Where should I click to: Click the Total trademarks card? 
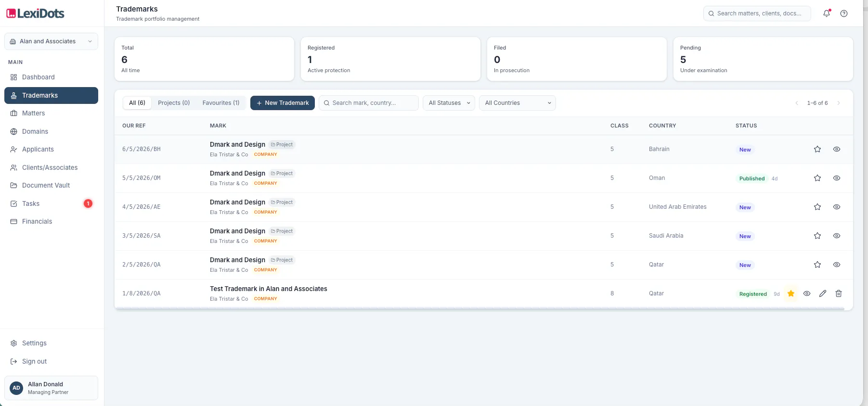(204, 59)
